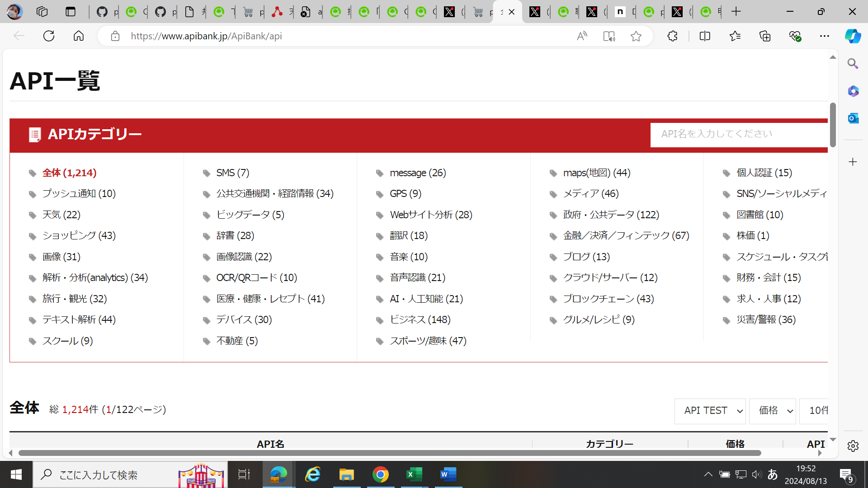Viewport: 868px width, 488px height.
Task: Open sidebar search magnifier icon
Action: [x=853, y=64]
